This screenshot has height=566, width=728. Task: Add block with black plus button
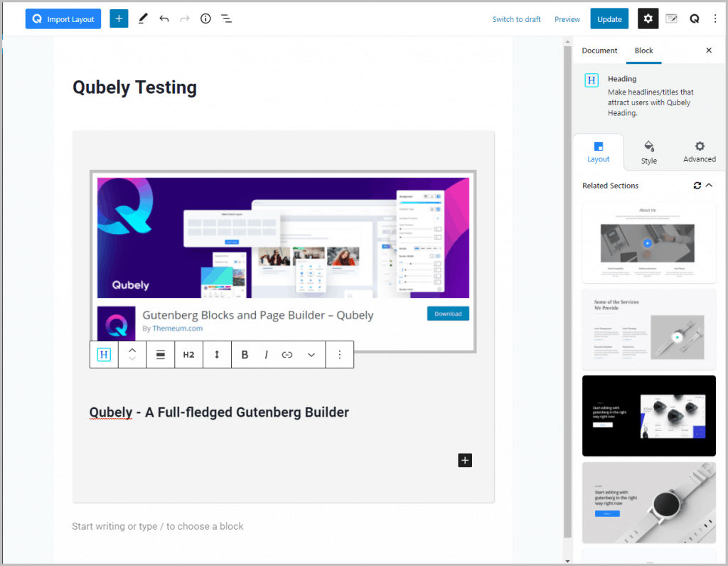point(465,460)
